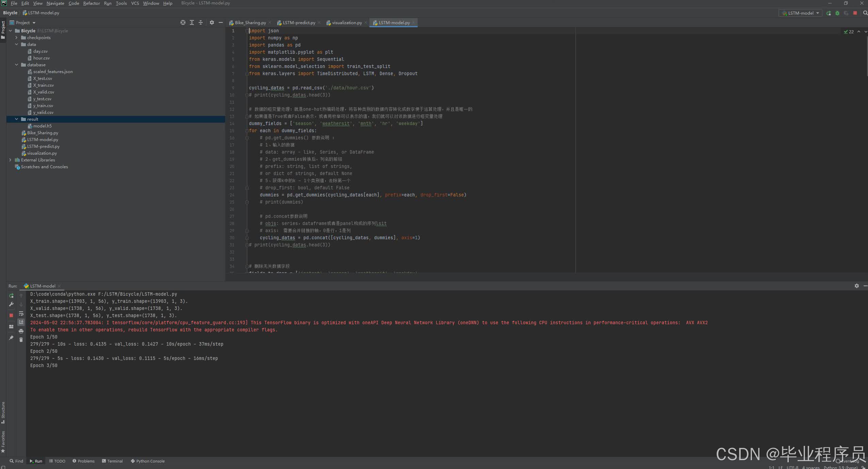Collapse all in Project panel toolbar
868x469 pixels.
pos(201,22)
